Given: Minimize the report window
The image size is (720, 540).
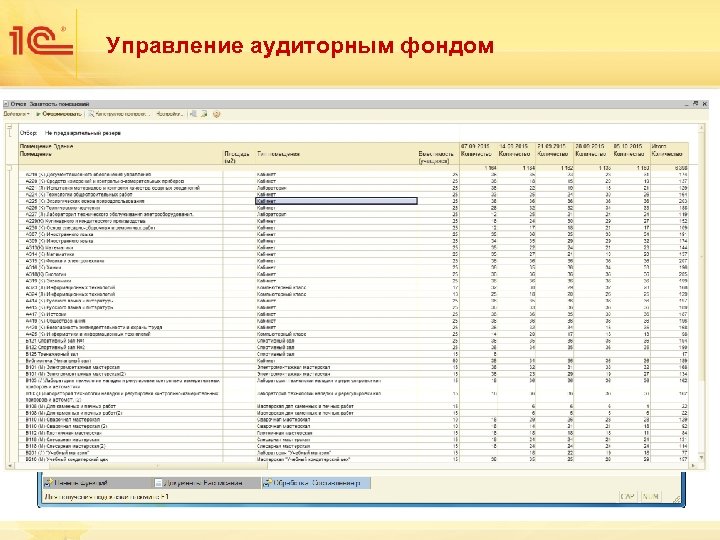Looking at the screenshot, I should tap(687, 104).
